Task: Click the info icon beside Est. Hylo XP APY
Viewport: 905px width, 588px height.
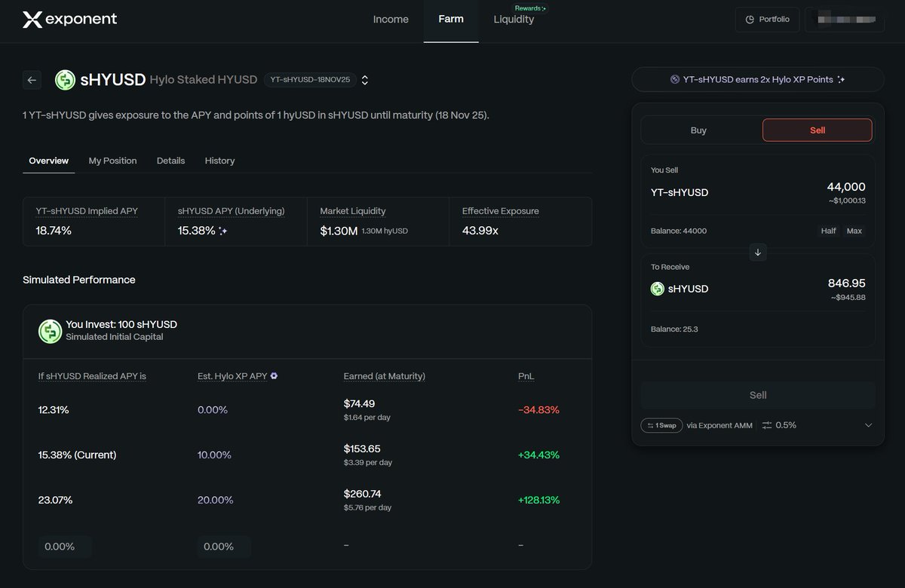Action: tap(274, 376)
